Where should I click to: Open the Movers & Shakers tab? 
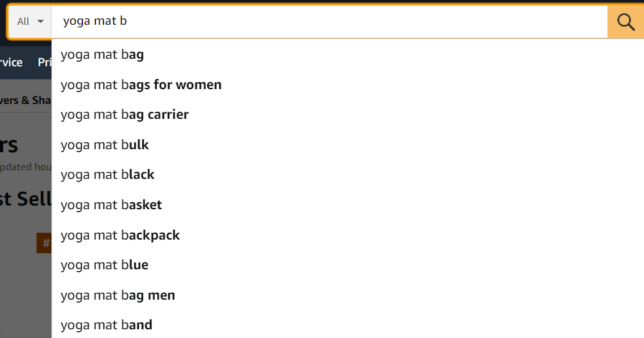click(x=25, y=100)
